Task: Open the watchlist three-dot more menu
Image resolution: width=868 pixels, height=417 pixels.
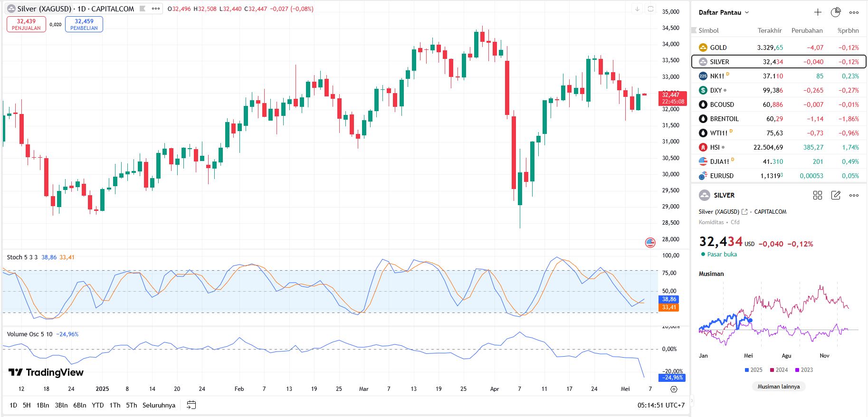Action: 854,12
